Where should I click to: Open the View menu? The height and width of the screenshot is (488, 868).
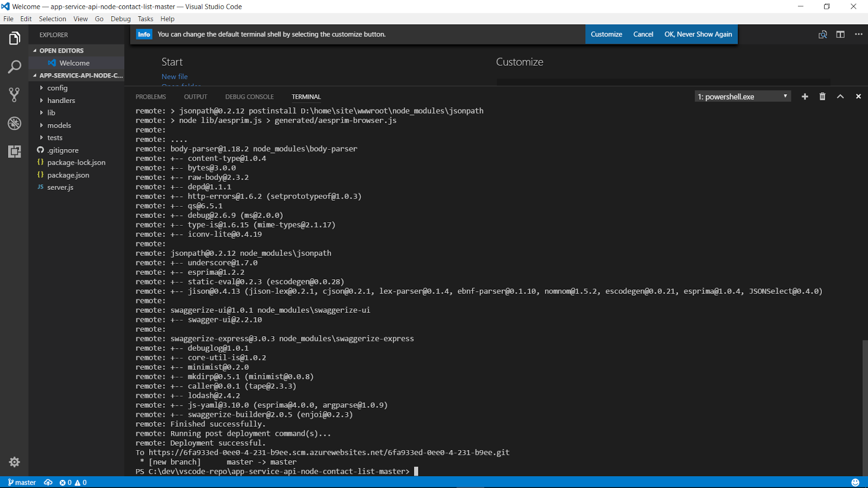tap(80, 18)
